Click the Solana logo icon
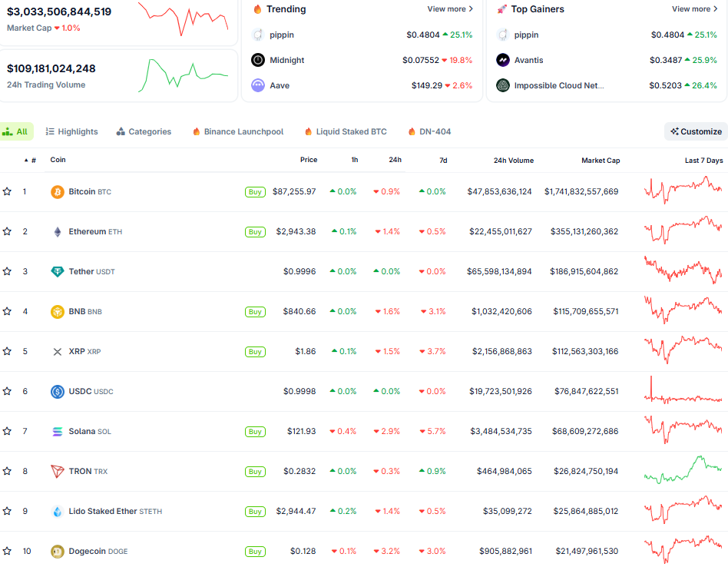Image resolution: width=728 pixels, height=567 pixels. pos(58,432)
